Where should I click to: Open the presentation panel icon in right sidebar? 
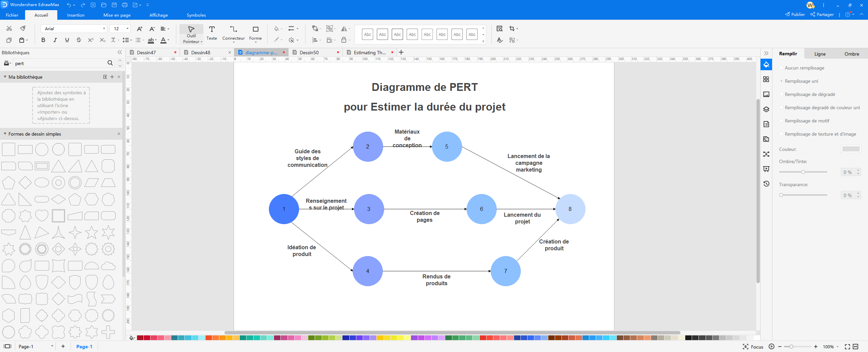(x=766, y=169)
